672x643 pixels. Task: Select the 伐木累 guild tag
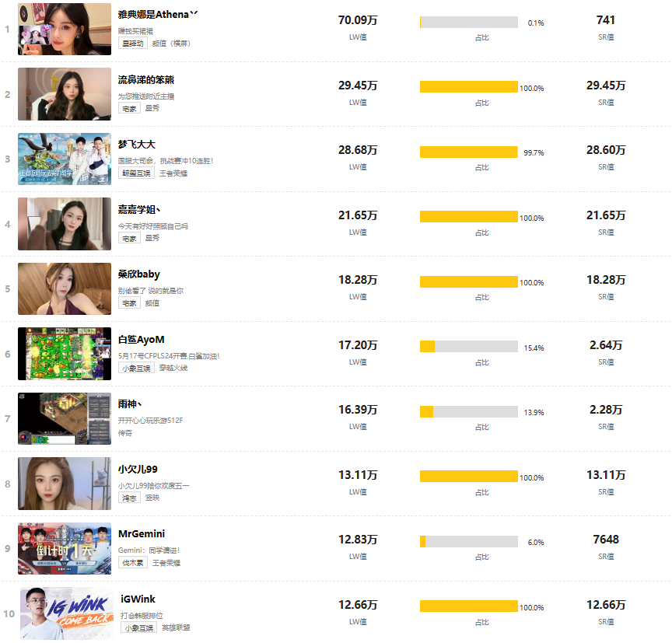click(133, 562)
